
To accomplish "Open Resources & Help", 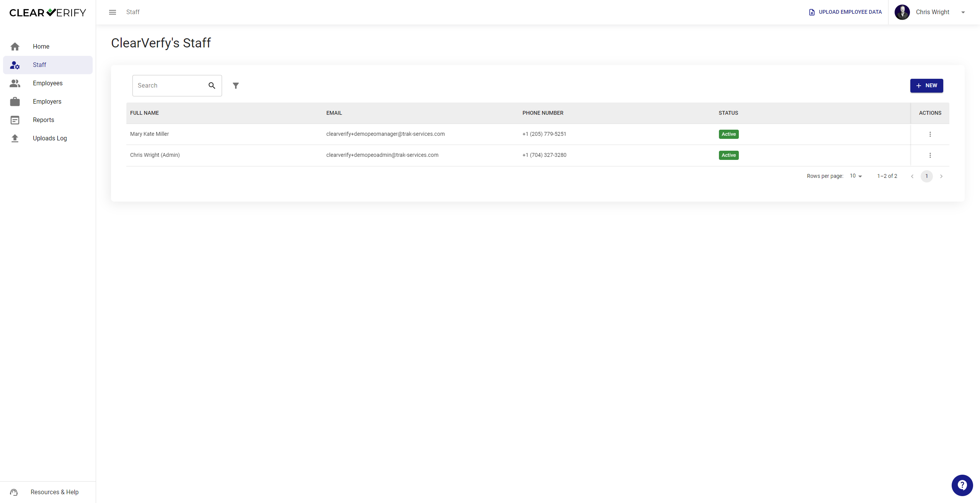I will pos(48,492).
